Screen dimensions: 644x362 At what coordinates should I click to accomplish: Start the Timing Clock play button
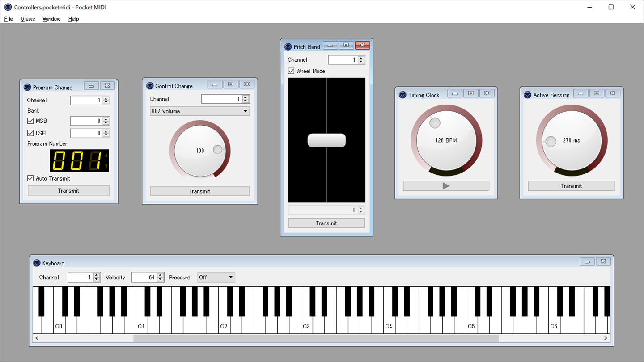[446, 186]
